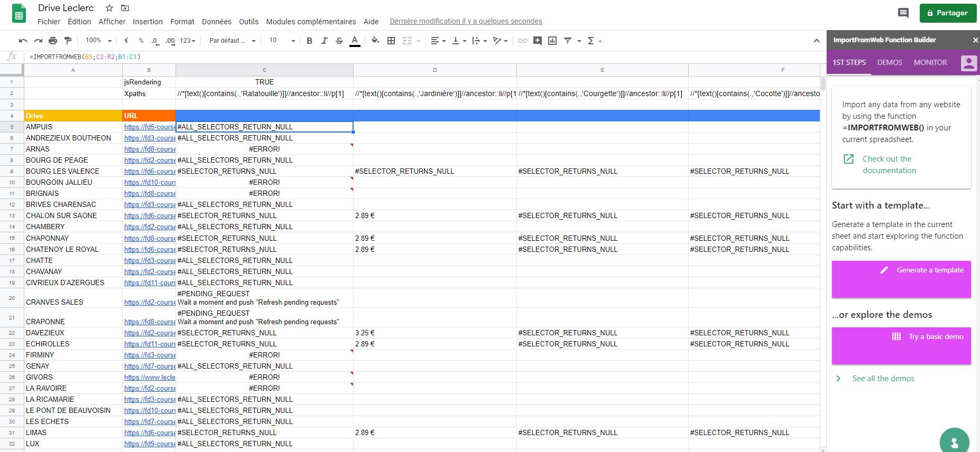Toggle bold formatting

click(x=310, y=41)
